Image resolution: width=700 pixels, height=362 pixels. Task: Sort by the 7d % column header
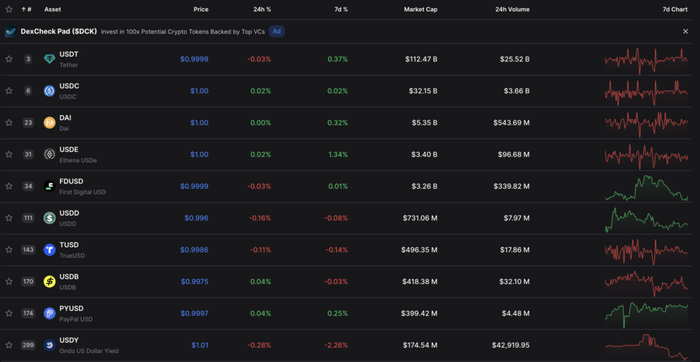(341, 9)
